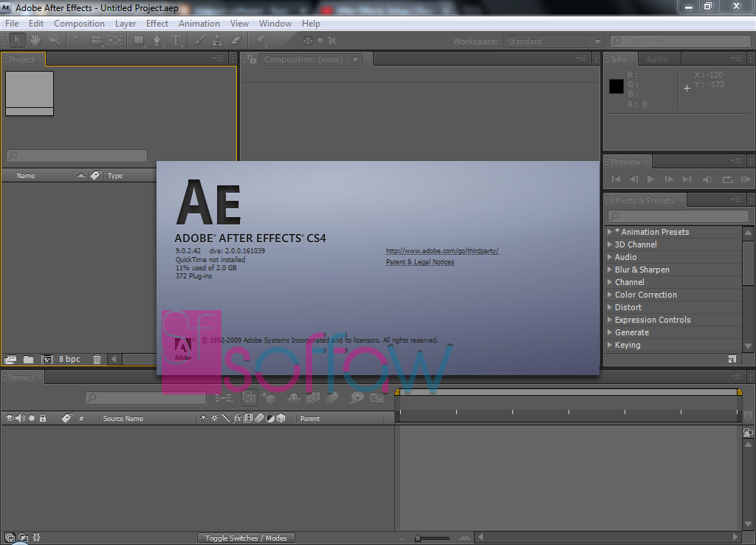Expand the 3D Channel effects category
756x545 pixels.
click(x=609, y=244)
